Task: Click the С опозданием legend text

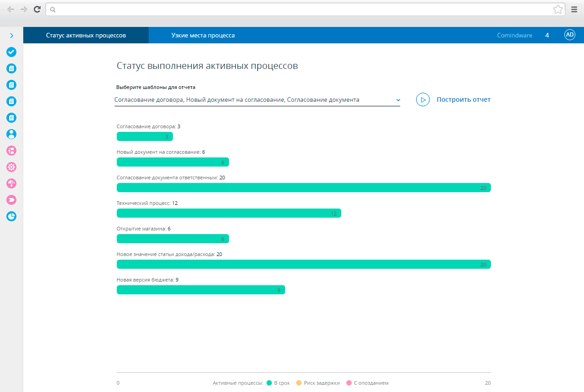Action: (371, 383)
